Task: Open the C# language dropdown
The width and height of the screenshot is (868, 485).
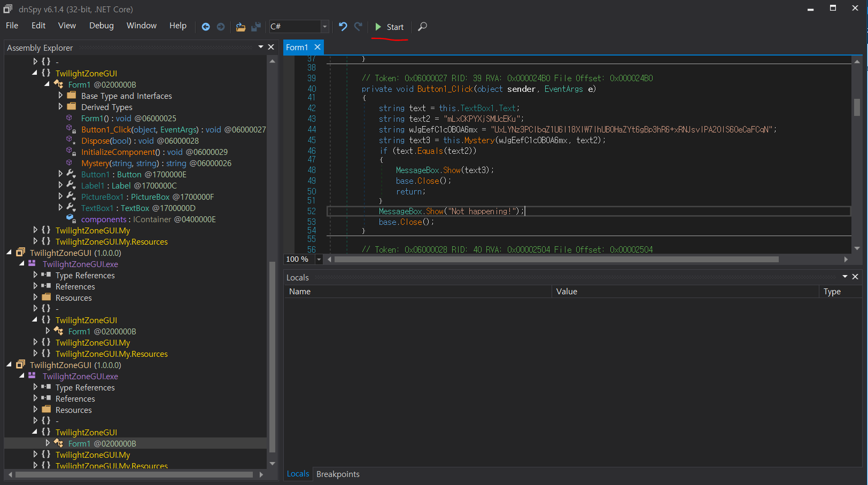Action: point(324,27)
